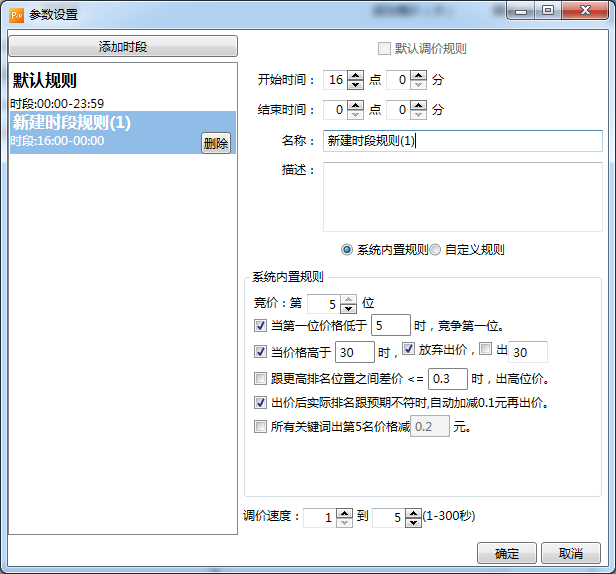This screenshot has height=574, width=616.
Task: Decrease the 结束时间 minute value
Action: 419,114
